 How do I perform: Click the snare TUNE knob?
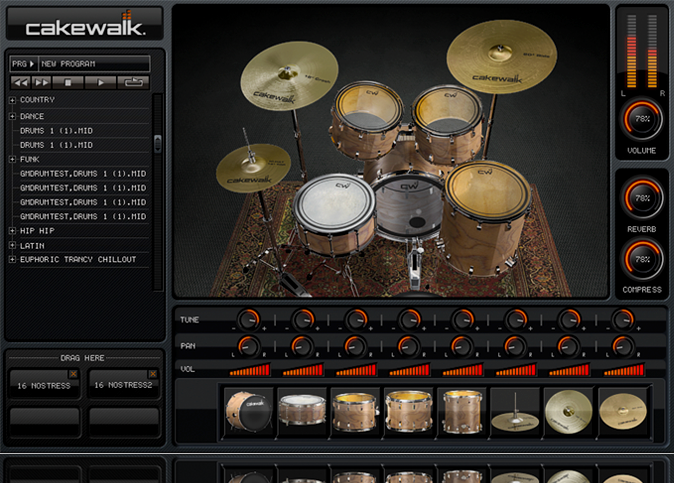pos(303,319)
